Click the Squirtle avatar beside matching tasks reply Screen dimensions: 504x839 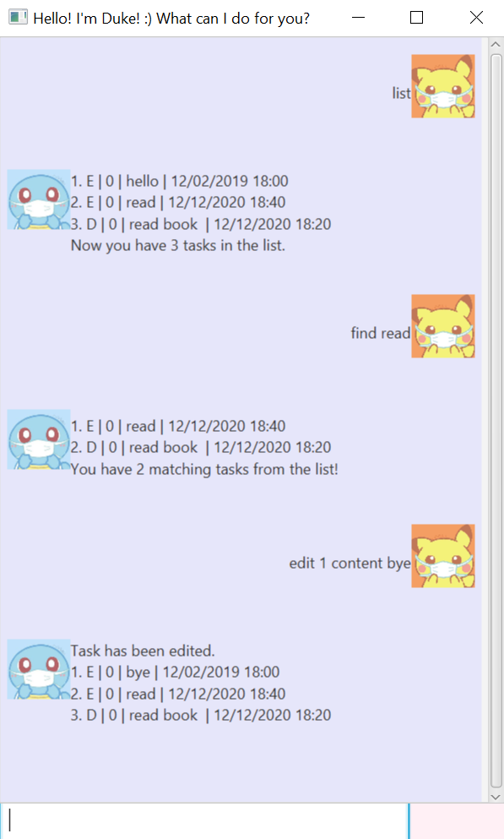point(39,439)
